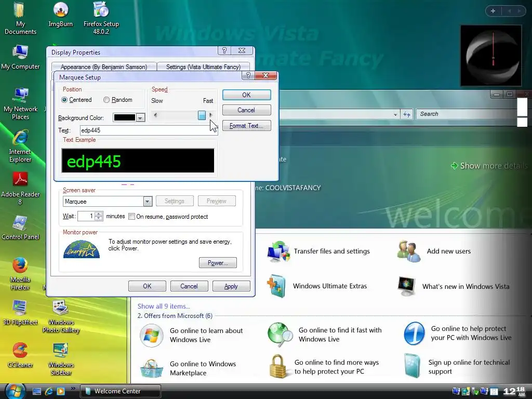Click the marquee Text input field
This screenshot has width=532, height=399.
(x=148, y=130)
